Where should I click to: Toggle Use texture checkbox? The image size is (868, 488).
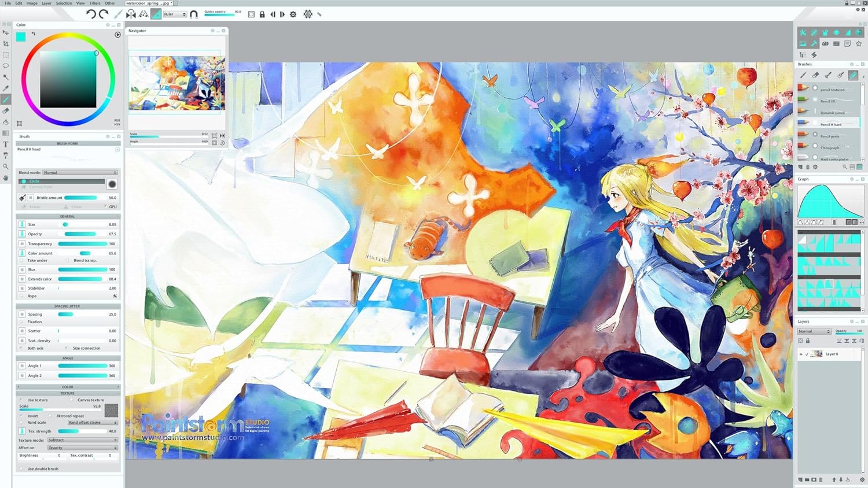pos(22,400)
